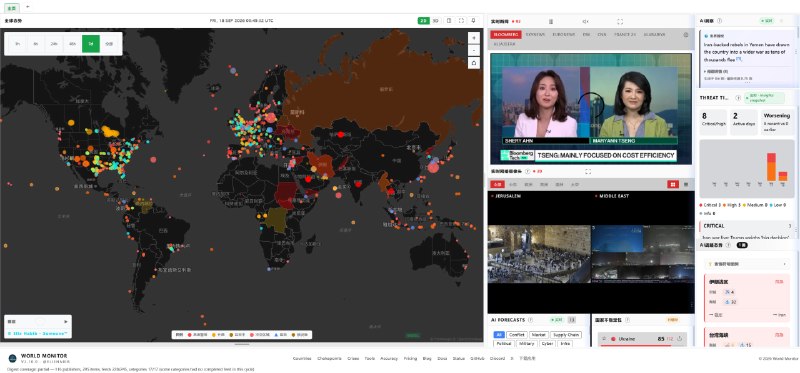Click the map timeline slider track

[40, 321]
